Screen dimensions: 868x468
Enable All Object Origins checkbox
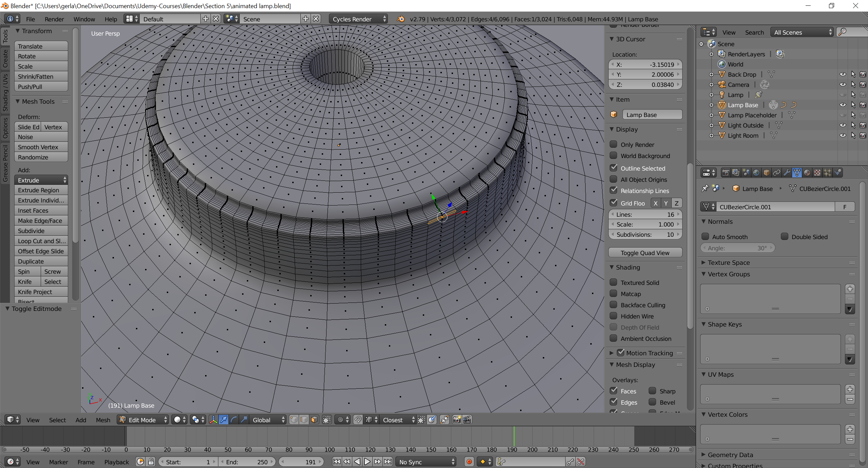613,179
